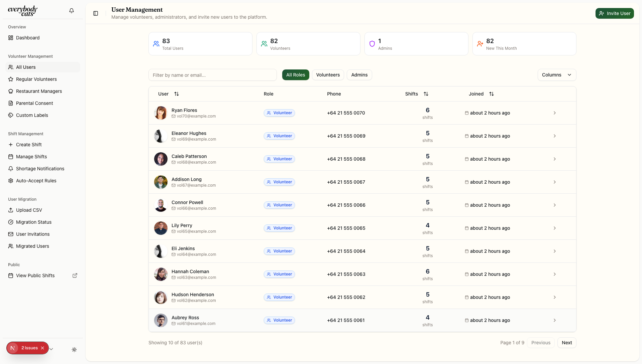Expand Ryan Flores row details chevron
642x364 pixels.
tap(555, 113)
